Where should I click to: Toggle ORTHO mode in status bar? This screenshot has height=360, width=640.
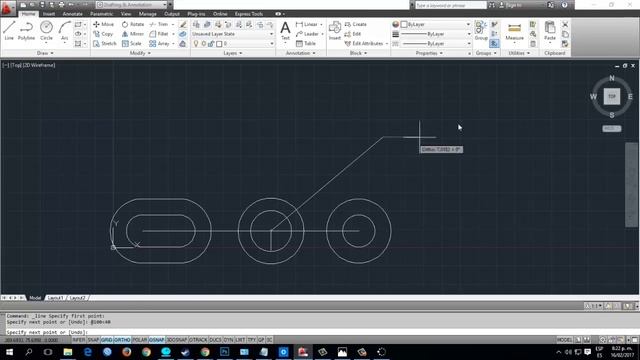[x=122, y=340]
